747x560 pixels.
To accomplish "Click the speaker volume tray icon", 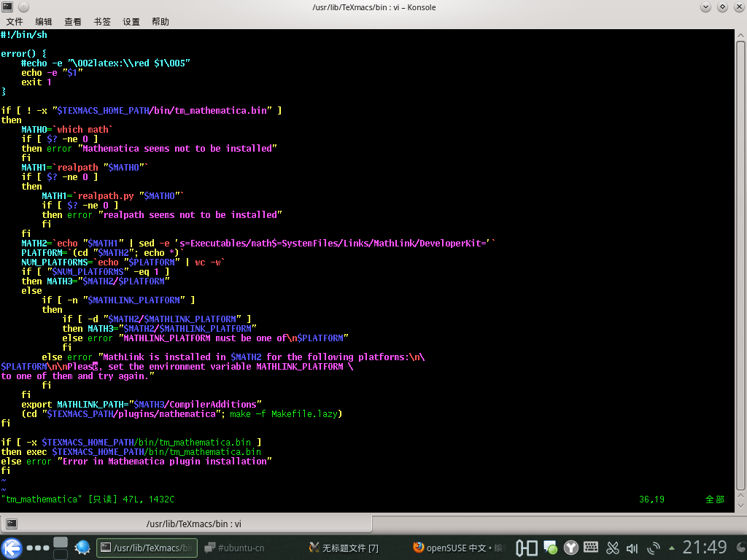I will [632, 548].
